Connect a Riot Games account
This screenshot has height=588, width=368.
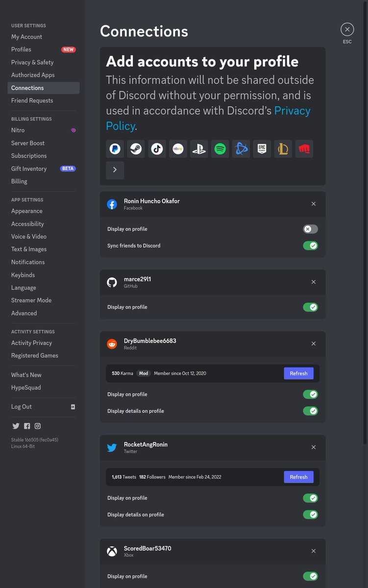(x=304, y=149)
